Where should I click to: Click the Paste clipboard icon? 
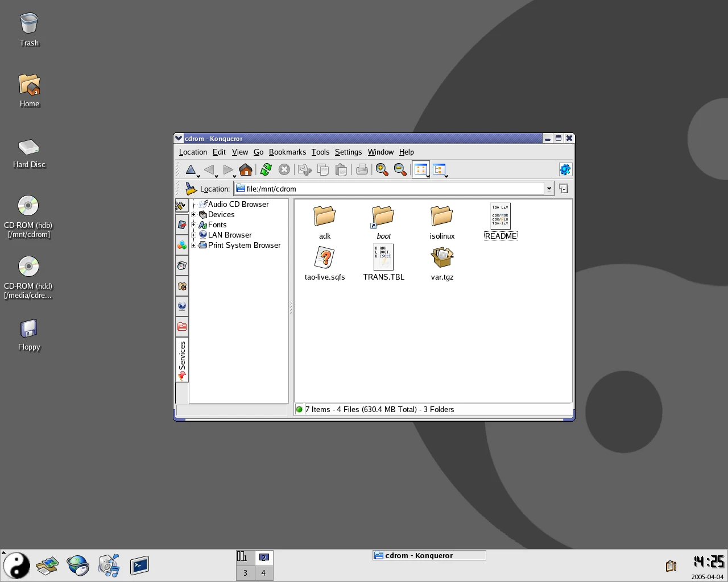(341, 169)
